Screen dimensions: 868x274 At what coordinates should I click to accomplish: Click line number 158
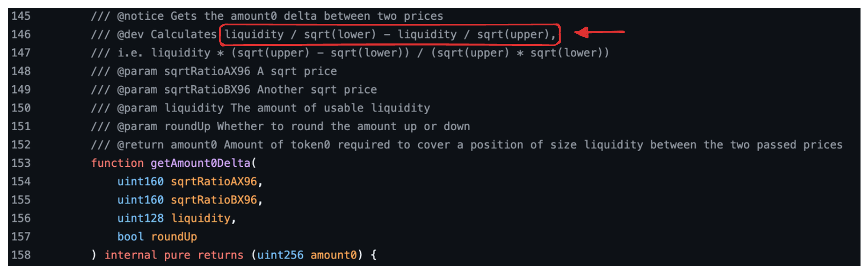coord(21,255)
